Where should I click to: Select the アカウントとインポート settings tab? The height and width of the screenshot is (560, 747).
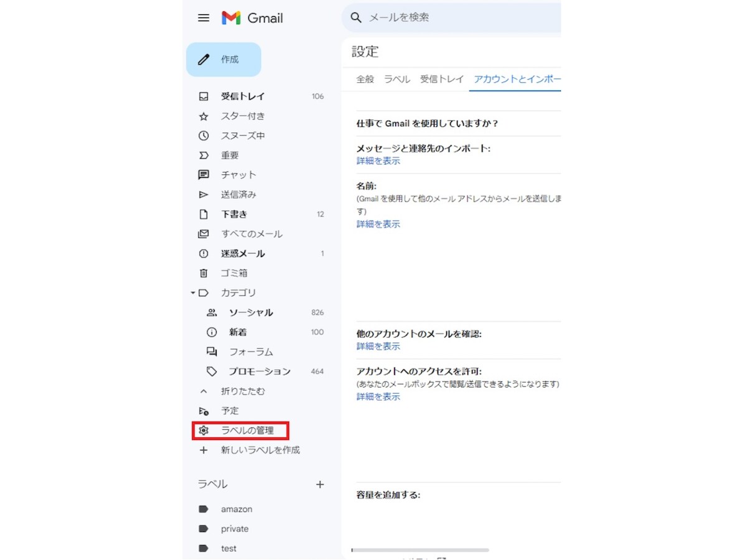click(517, 79)
